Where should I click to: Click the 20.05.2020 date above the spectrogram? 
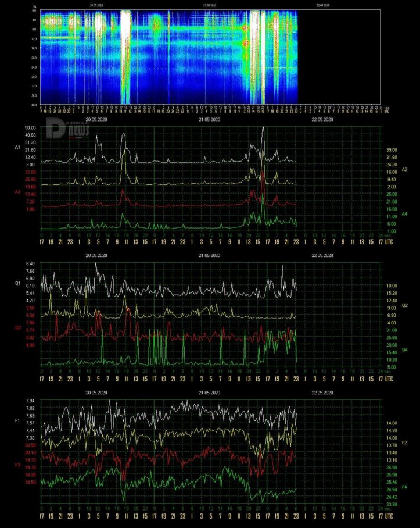[x=97, y=5]
